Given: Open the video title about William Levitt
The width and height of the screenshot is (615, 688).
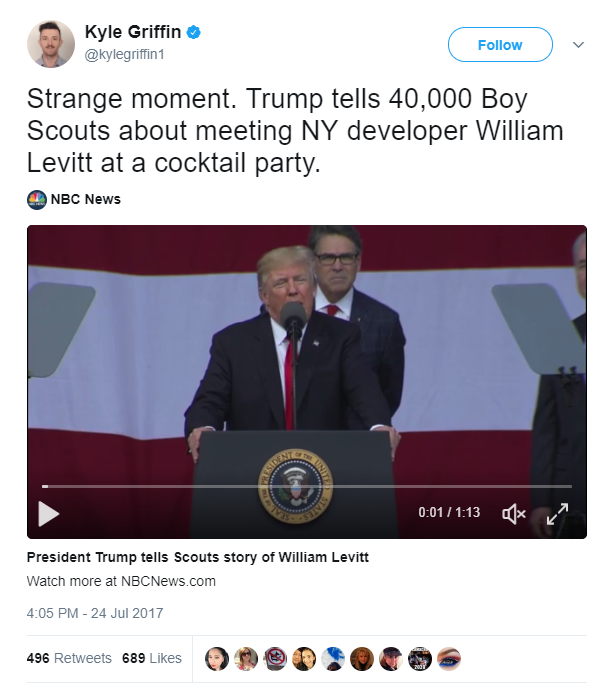Looking at the screenshot, I should coord(197,557).
